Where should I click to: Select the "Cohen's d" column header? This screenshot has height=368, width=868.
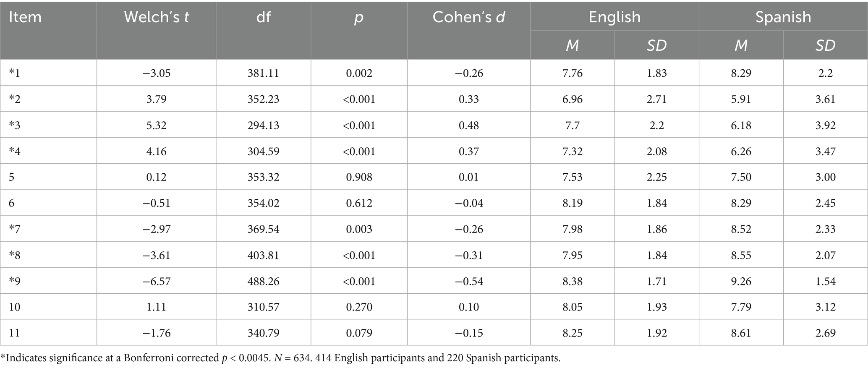468,17
